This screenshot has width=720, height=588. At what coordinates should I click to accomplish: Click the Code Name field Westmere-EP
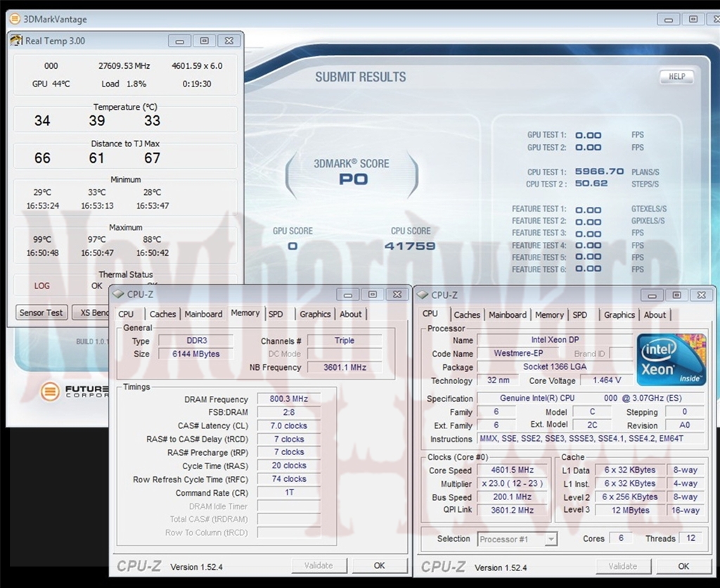coord(518,353)
